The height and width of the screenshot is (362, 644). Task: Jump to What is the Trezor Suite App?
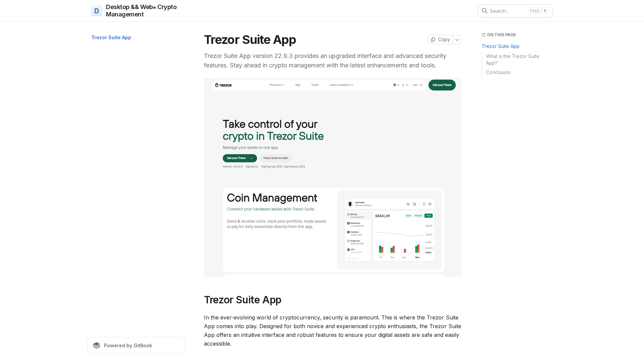pos(513,60)
